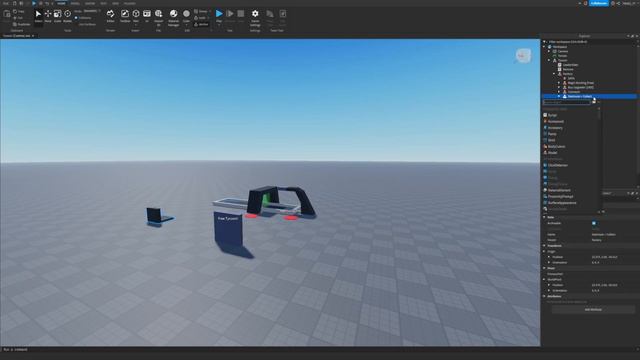Open the Model ribbon tab
The width and height of the screenshot is (640, 360).
75,3
